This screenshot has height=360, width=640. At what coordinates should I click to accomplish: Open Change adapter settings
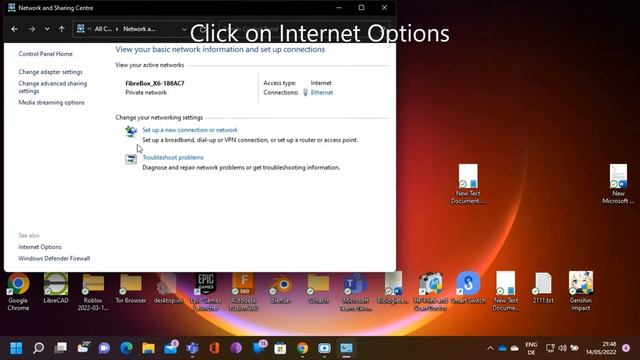pyautogui.click(x=50, y=72)
